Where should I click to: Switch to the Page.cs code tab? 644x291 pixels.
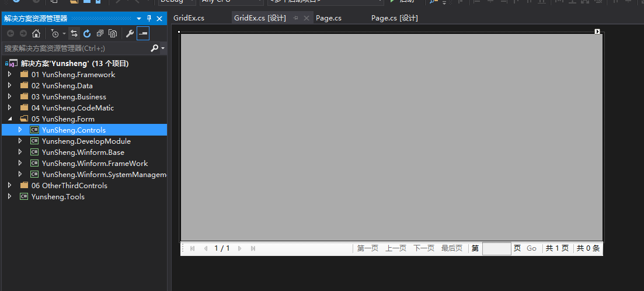pos(329,18)
